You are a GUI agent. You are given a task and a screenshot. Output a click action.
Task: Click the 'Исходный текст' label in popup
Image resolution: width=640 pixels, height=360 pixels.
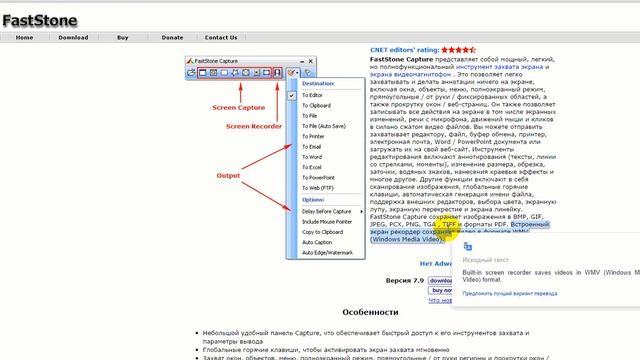pos(485,260)
